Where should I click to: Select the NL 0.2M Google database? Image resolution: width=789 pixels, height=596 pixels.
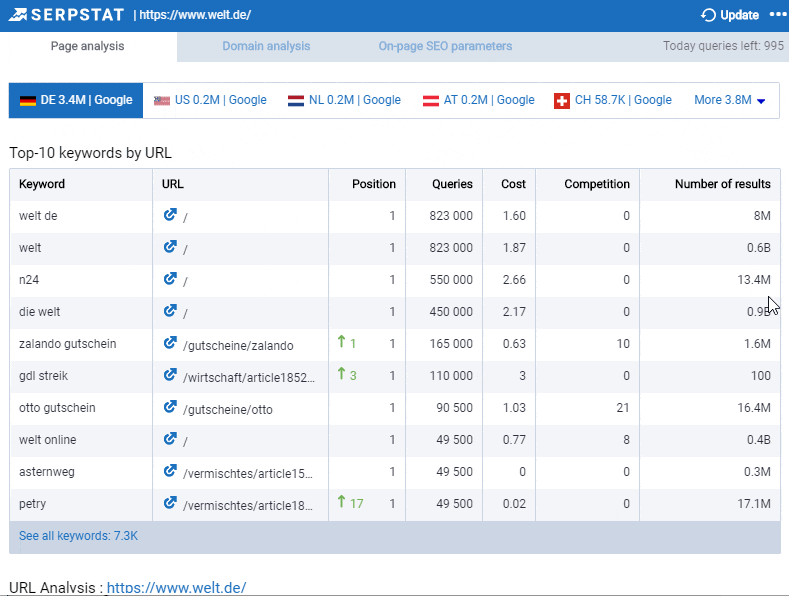click(344, 100)
